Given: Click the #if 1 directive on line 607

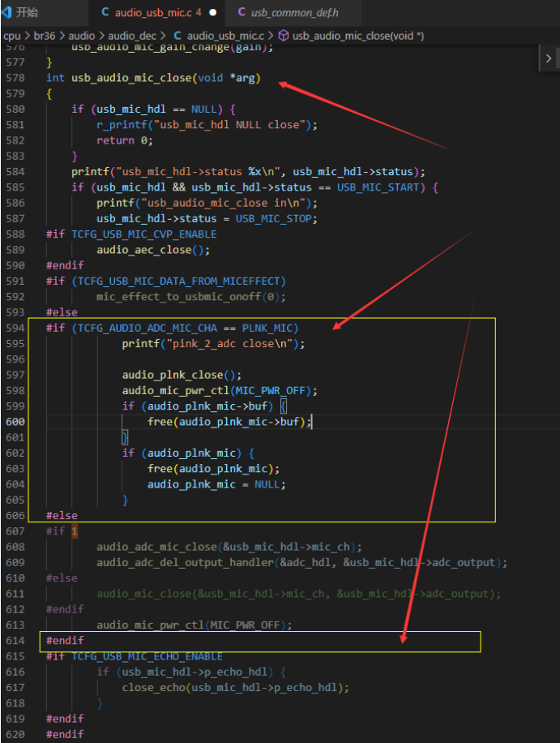Looking at the screenshot, I should (62, 531).
